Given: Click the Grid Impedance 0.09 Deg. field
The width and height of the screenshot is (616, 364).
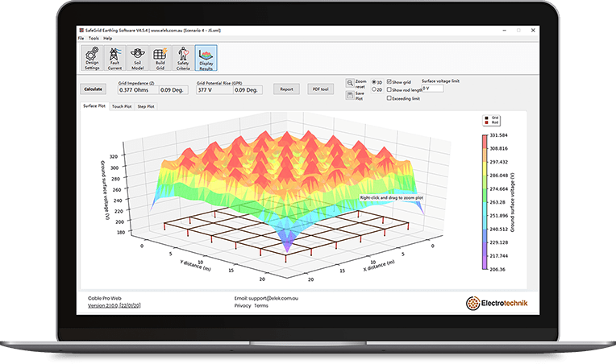Looking at the screenshot, I should click(x=173, y=90).
